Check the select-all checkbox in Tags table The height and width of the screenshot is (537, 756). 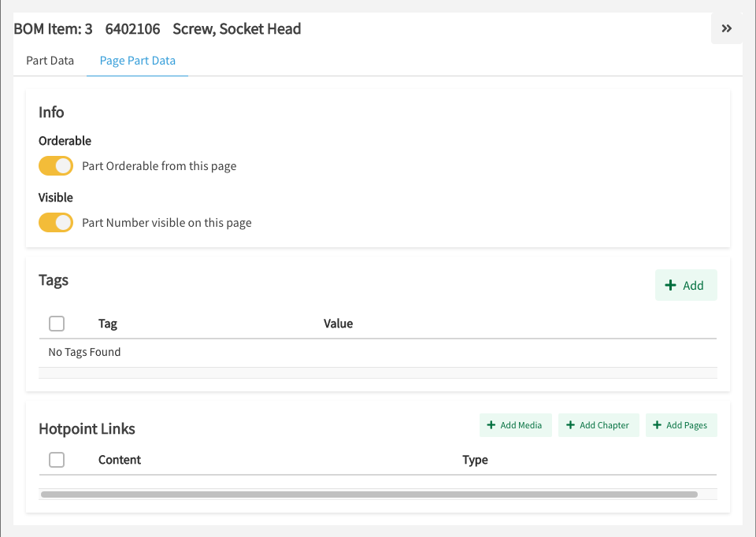pos(57,324)
